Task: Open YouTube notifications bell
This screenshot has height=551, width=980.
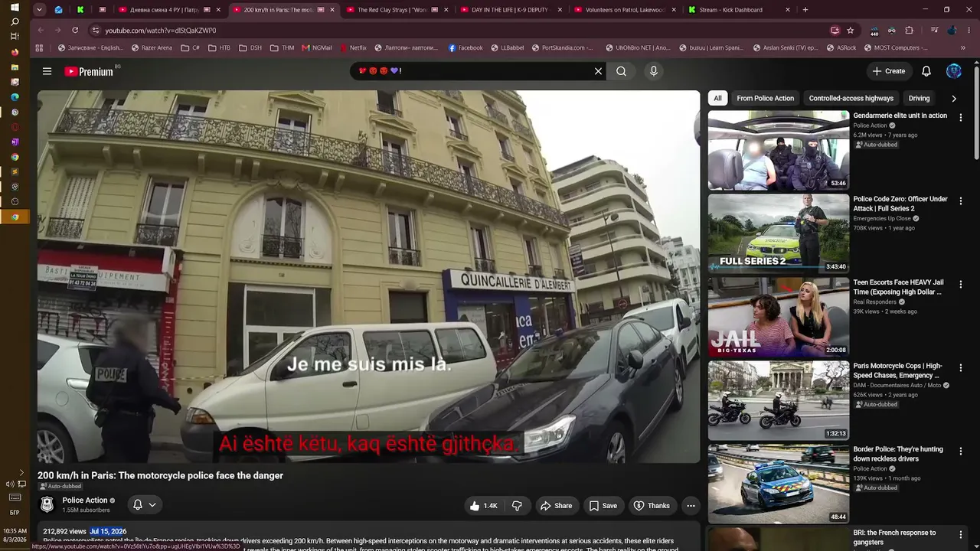Action: [x=926, y=71]
